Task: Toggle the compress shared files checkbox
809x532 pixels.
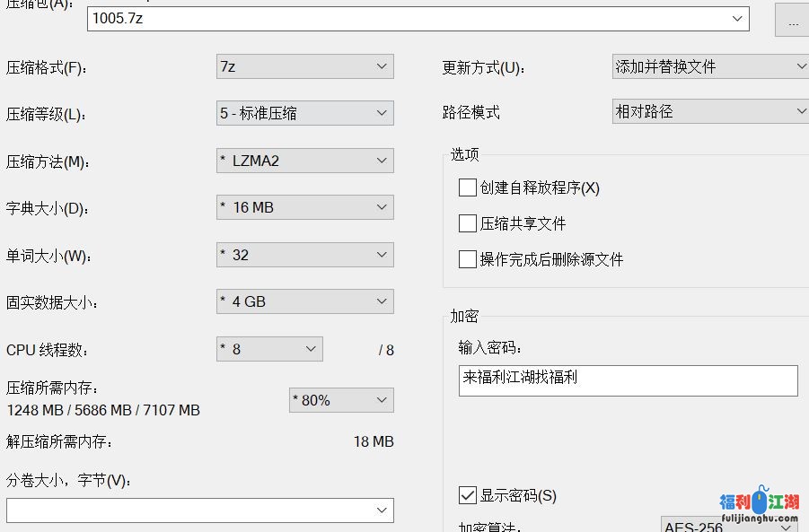Action: [x=467, y=223]
